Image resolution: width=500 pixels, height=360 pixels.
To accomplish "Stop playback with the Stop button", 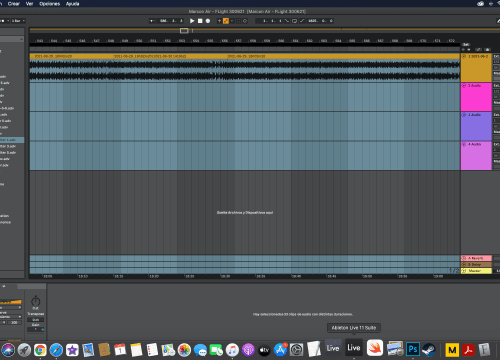I will point(200,21).
